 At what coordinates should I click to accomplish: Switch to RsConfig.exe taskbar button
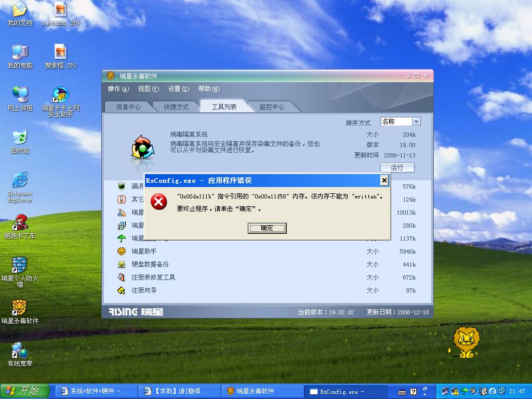point(345,392)
